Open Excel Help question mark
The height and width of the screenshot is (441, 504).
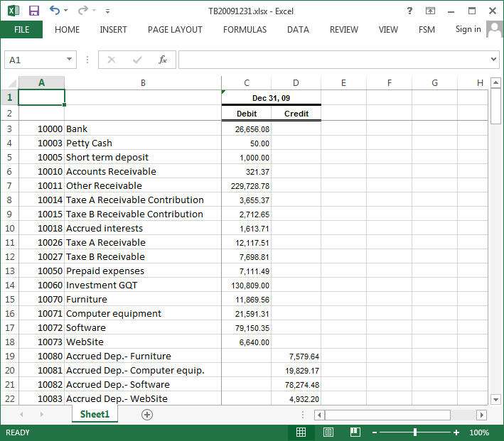point(409,11)
